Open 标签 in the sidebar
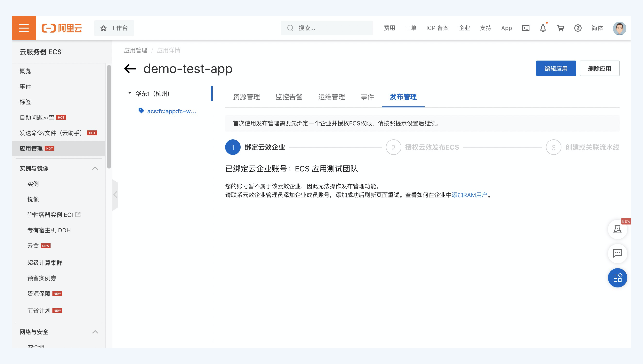Screen dimensions: 643x364 point(25,102)
